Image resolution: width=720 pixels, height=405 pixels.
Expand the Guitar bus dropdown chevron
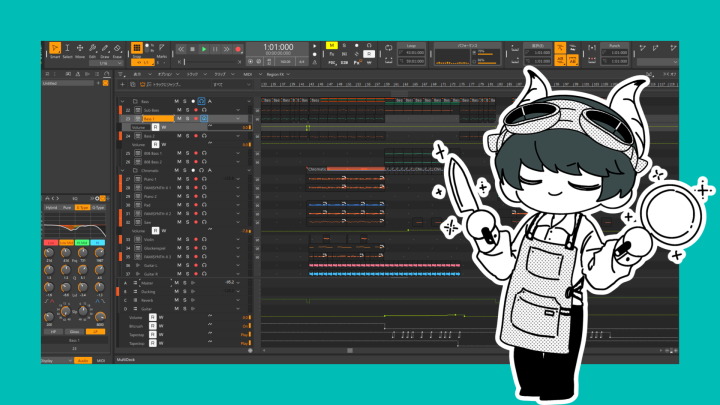tap(238, 309)
